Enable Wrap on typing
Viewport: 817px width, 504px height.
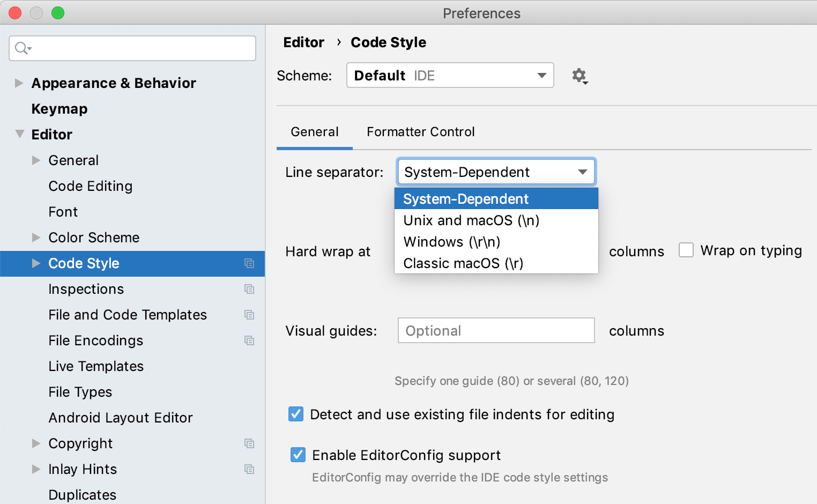pyautogui.click(x=686, y=250)
